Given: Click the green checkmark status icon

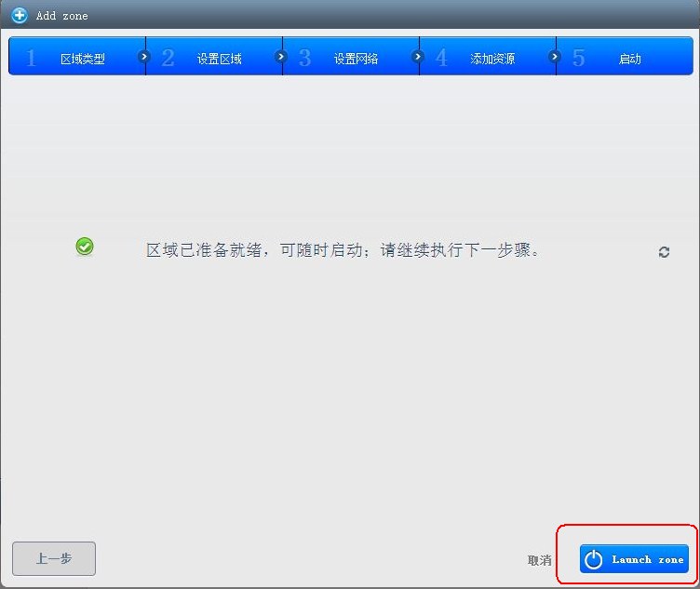Looking at the screenshot, I should (x=85, y=247).
